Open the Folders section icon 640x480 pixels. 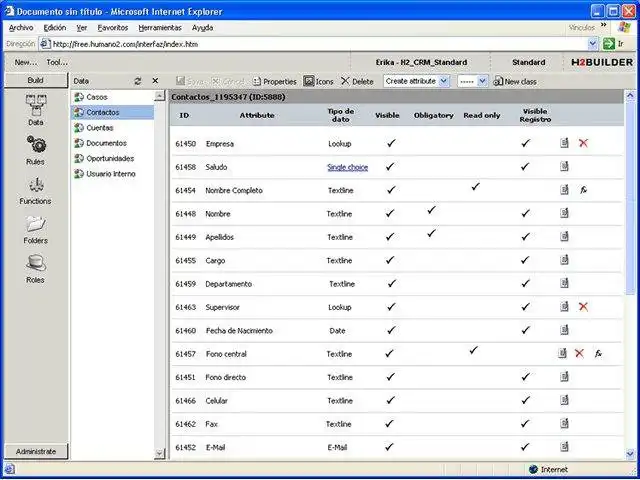[35, 225]
